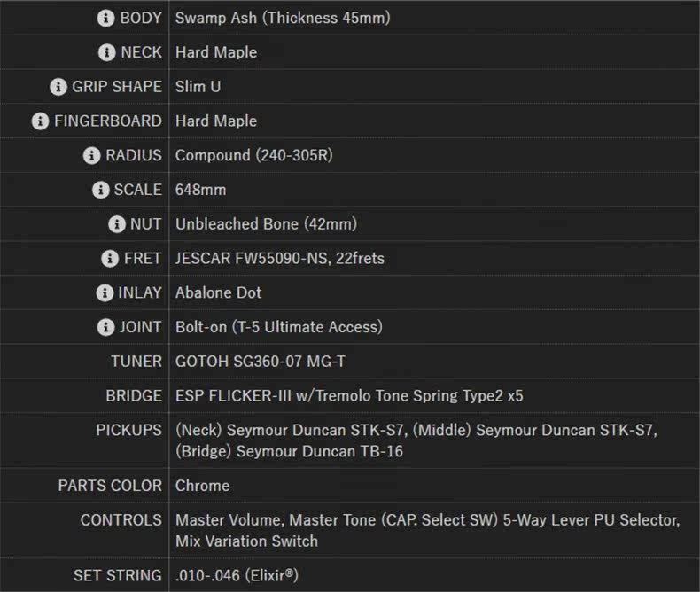Select the CONTROLS row label

tap(121, 520)
